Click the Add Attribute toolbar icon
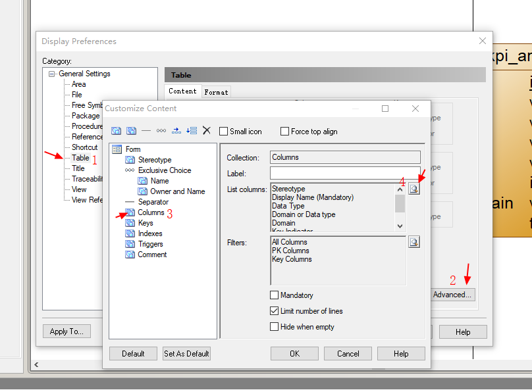Screen dimensions: 532x392 pyautogui.click(x=117, y=130)
